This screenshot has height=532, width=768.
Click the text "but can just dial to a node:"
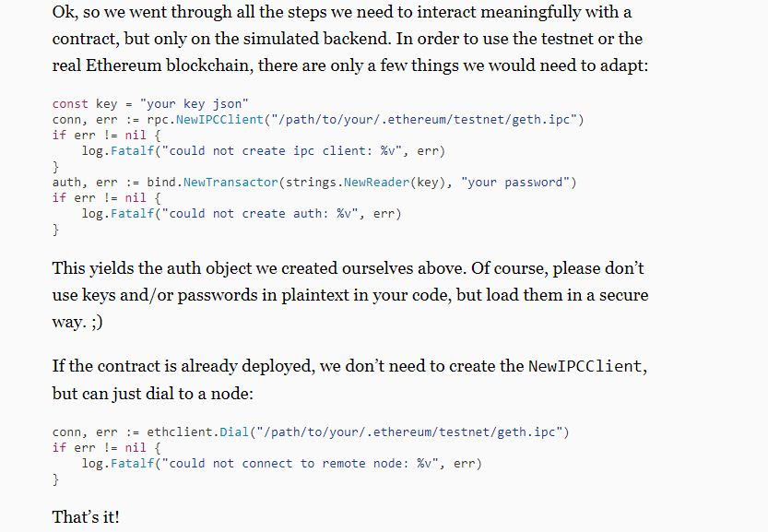[x=152, y=393]
